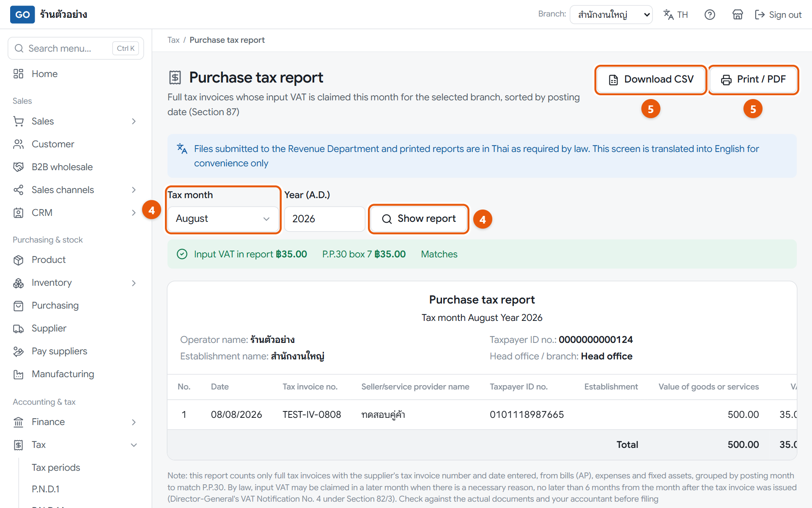
Task: Open the P.N.D.1 menu item
Action: click(46, 489)
